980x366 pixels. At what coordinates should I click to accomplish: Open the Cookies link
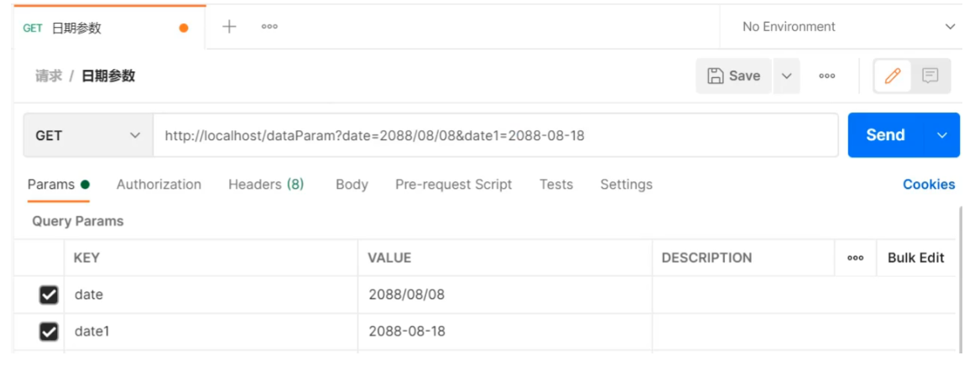929,185
